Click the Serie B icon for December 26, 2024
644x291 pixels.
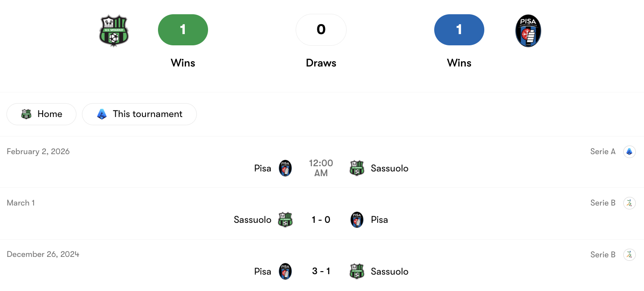pyautogui.click(x=630, y=254)
